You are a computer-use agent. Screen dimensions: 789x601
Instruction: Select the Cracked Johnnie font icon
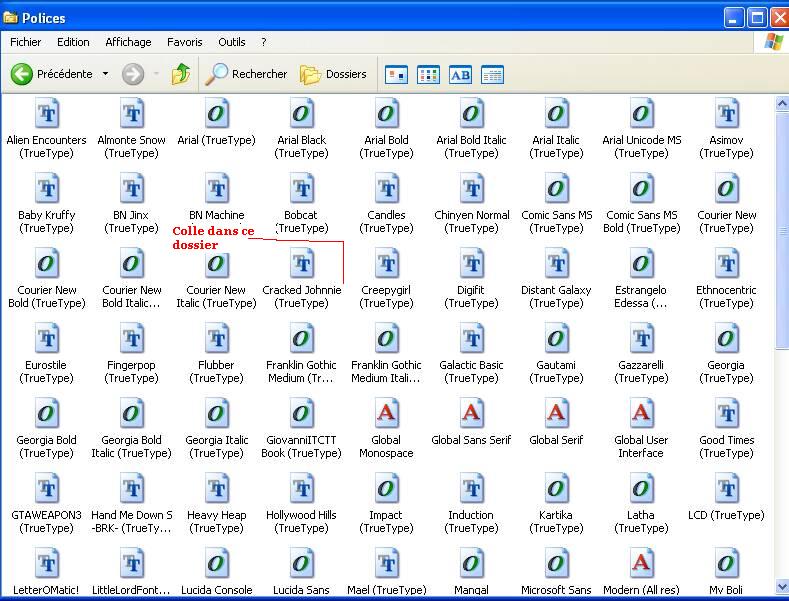click(x=302, y=263)
